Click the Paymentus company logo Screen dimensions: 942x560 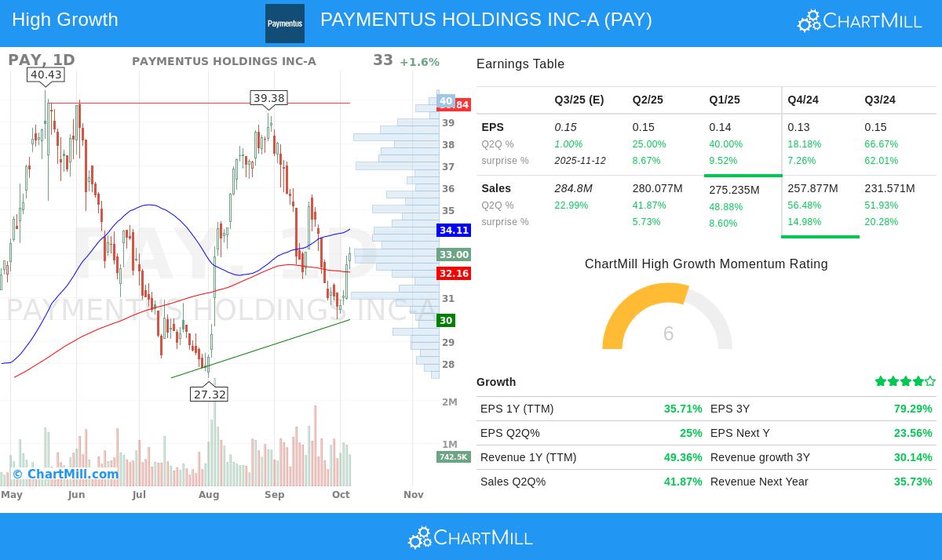(284, 24)
